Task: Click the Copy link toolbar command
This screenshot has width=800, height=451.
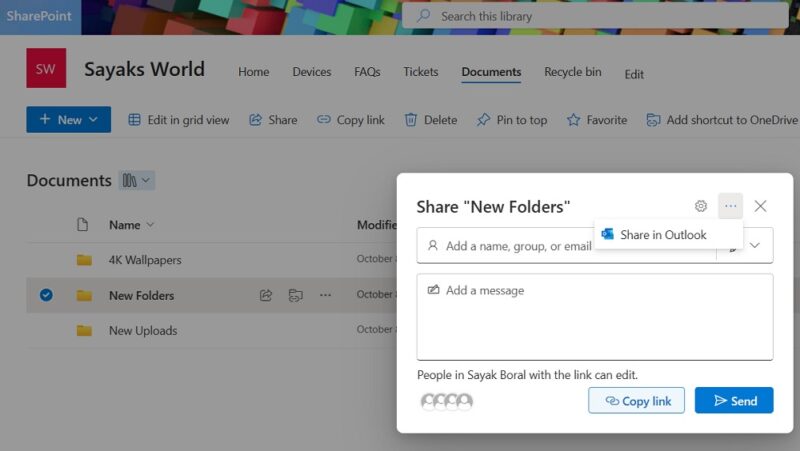Action: tap(351, 120)
